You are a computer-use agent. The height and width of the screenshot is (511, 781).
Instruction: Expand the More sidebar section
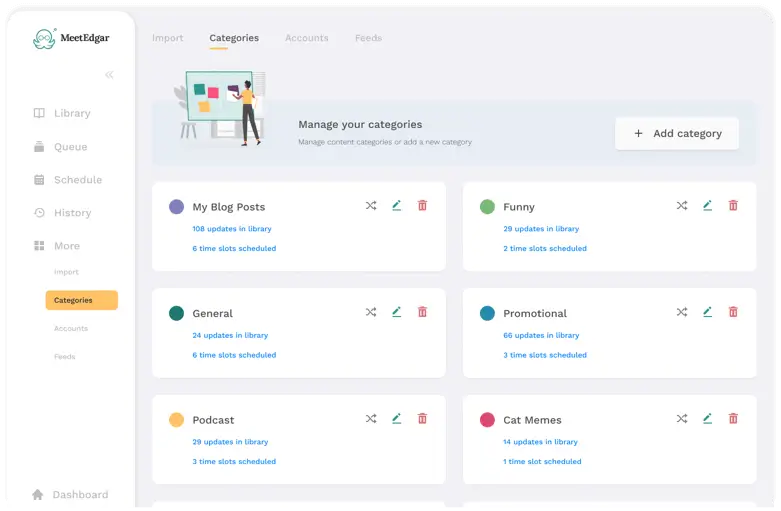[56, 246]
